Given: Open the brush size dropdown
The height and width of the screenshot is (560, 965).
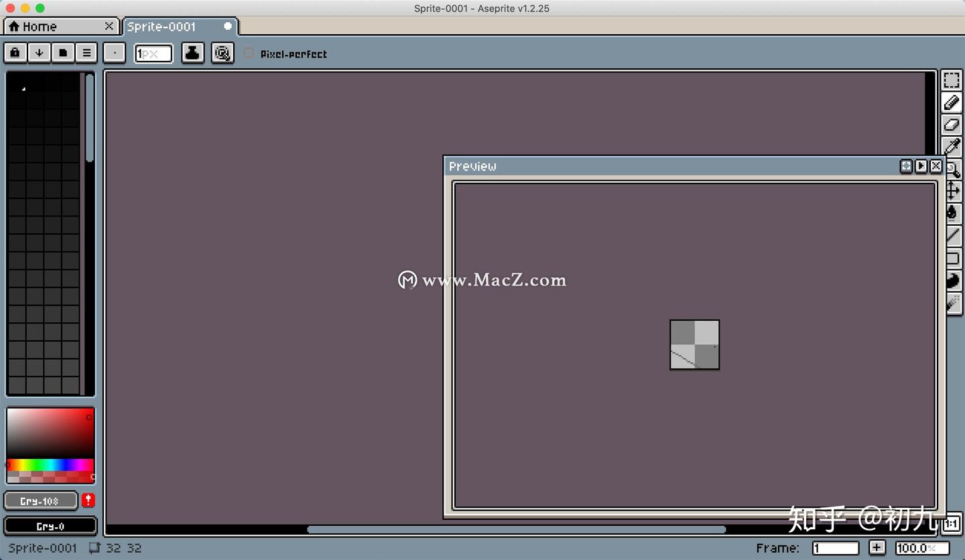Looking at the screenshot, I should pyautogui.click(x=153, y=53).
